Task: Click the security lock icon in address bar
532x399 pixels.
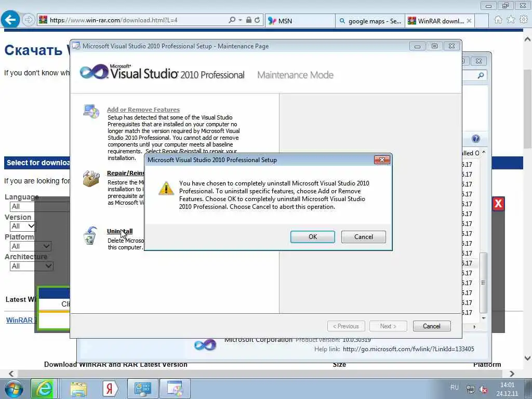Action: (x=249, y=20)
